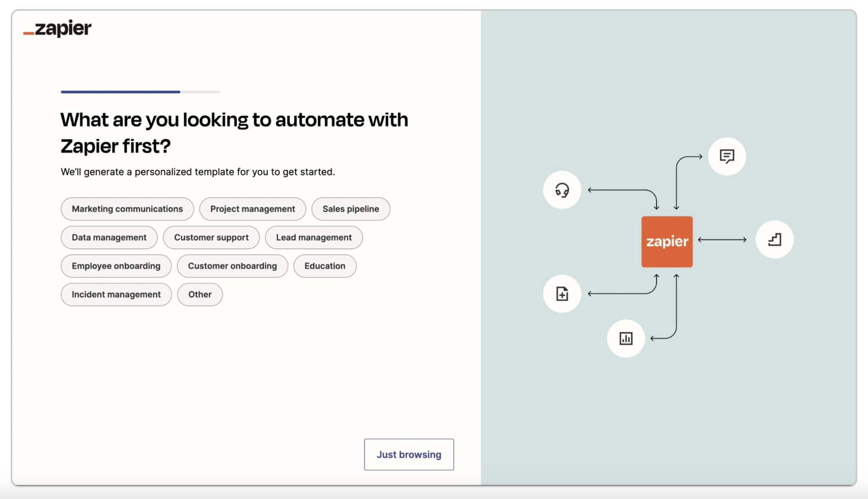Click the stairs steps icon in diagram

(774, 239)
